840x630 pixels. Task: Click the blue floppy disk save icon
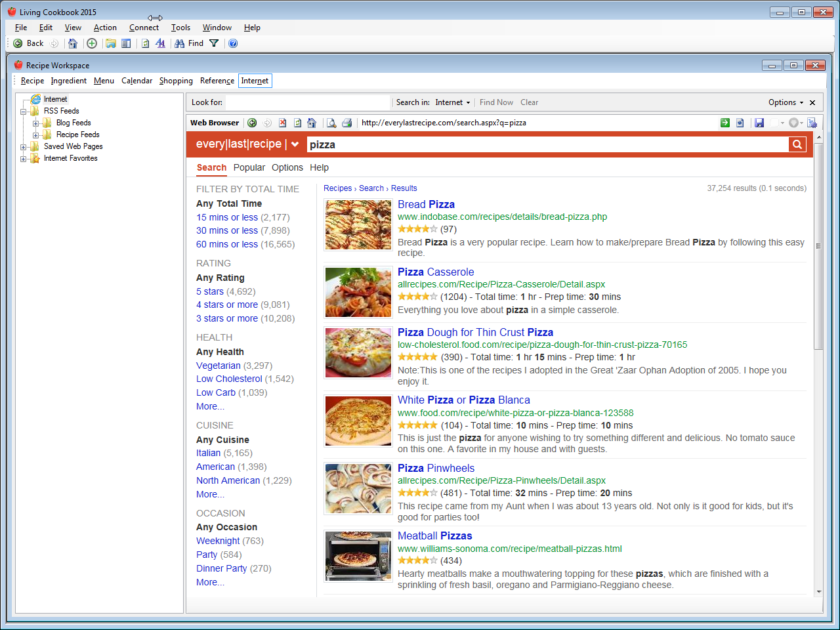coord(759,123)
